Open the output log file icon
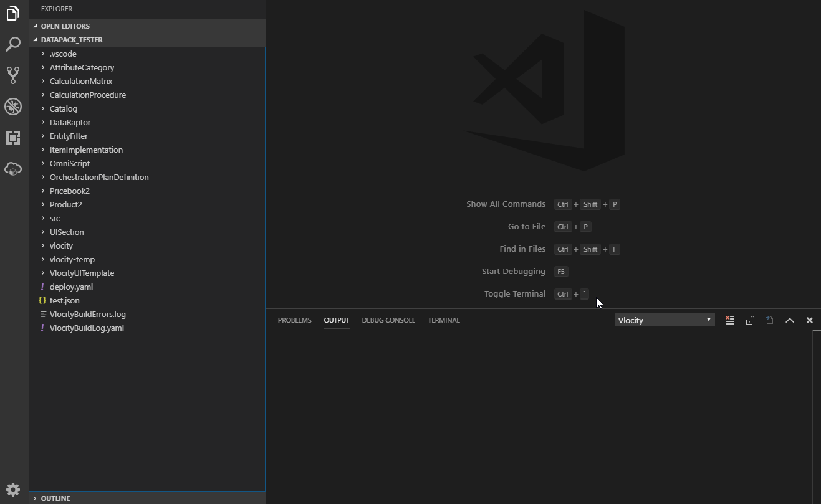821x504 pixels. coord(770,320)
